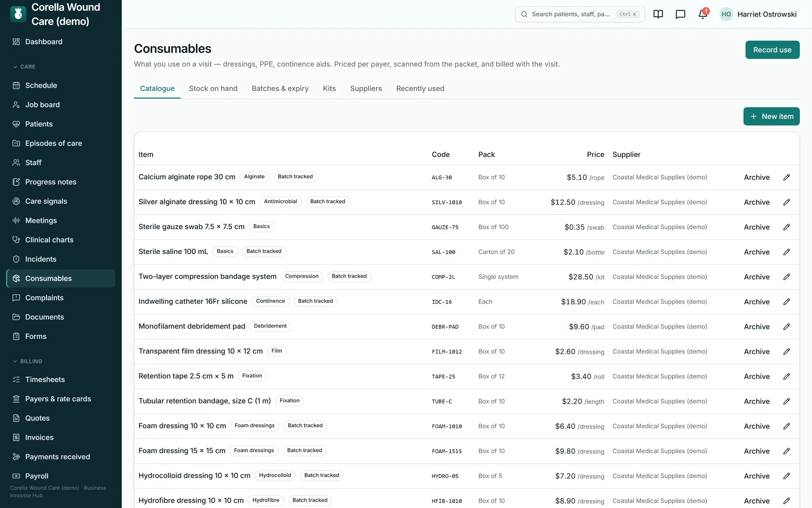
Task: Navigate to Patients in sidebar
Action: (61, 124)
